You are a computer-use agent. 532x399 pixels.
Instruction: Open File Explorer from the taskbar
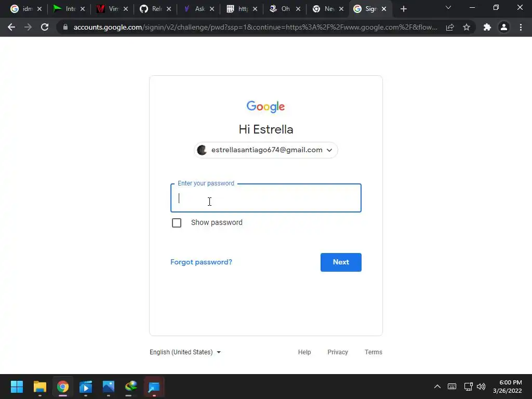point(39,387)
